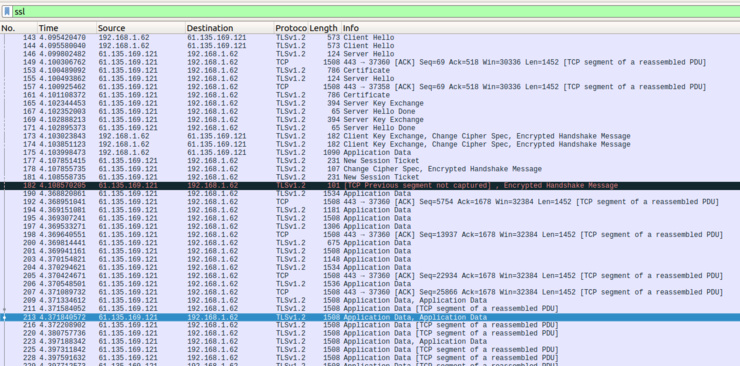Select packet 220 Application Data row
Screen dimensions: 740x366
pyautogui.click(x=370, y=333)
